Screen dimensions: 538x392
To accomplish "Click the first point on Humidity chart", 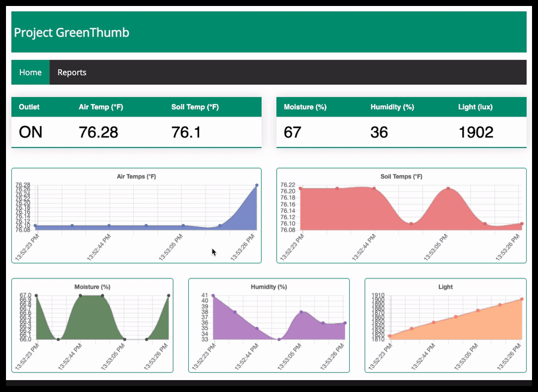I will click(x=213, y=295).
